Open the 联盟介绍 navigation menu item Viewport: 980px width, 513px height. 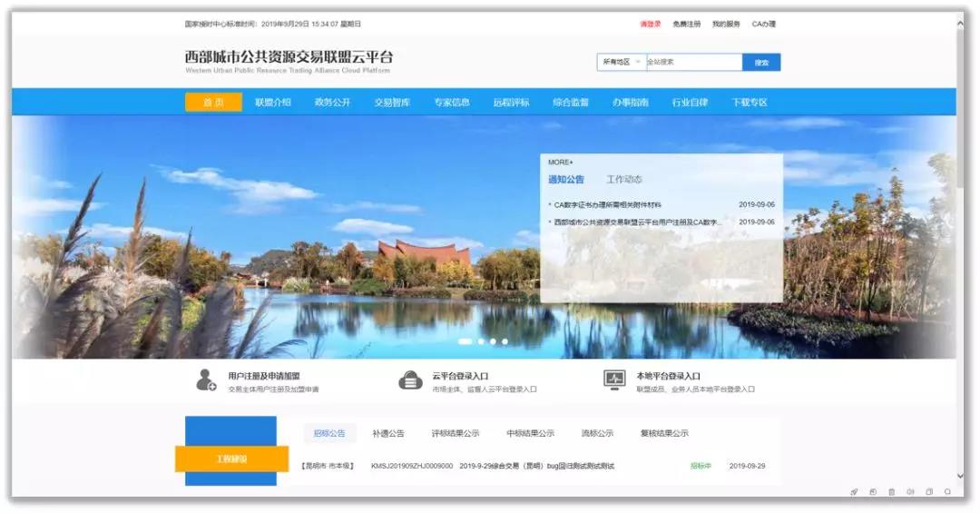coord(272,103)
